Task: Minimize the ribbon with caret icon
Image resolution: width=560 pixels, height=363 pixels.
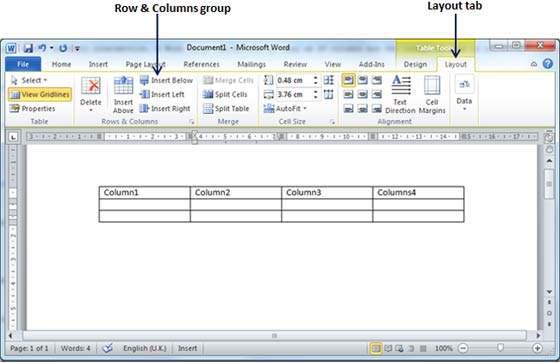Action: click(x=534, y=64)
